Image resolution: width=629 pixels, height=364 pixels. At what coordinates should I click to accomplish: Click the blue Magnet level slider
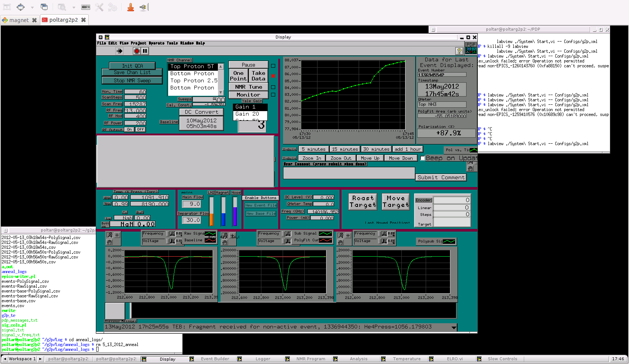[x=223, y=211]
